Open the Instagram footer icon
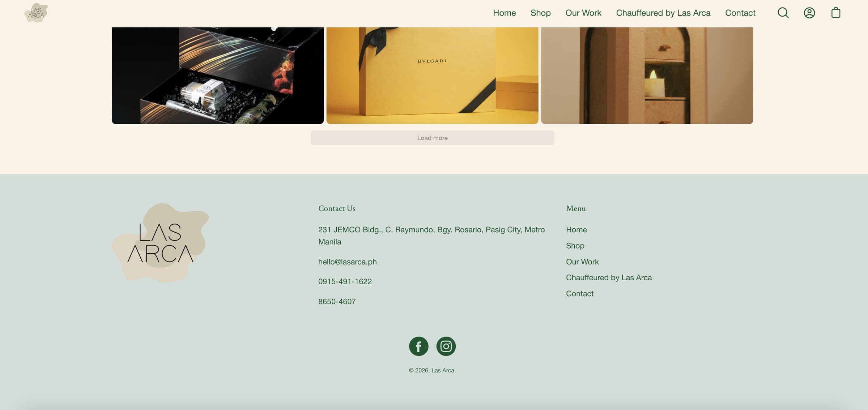This screenshot has width=868, height=410. pos(446,346)
